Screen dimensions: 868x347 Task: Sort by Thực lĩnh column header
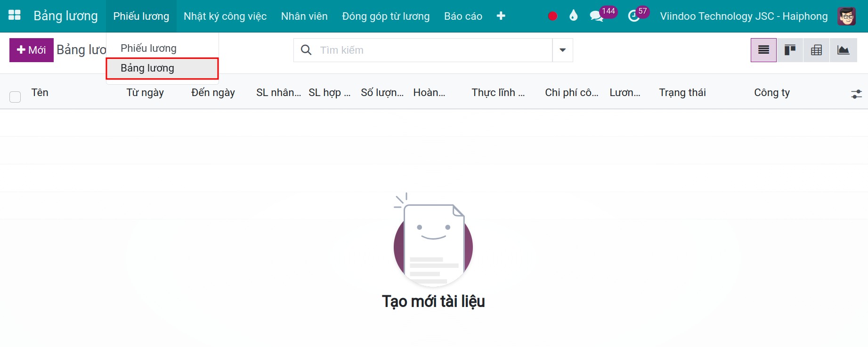(x=498, y=92)
